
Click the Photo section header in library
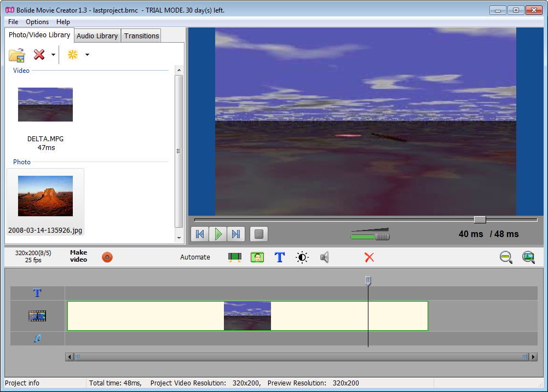pos(22,162)
